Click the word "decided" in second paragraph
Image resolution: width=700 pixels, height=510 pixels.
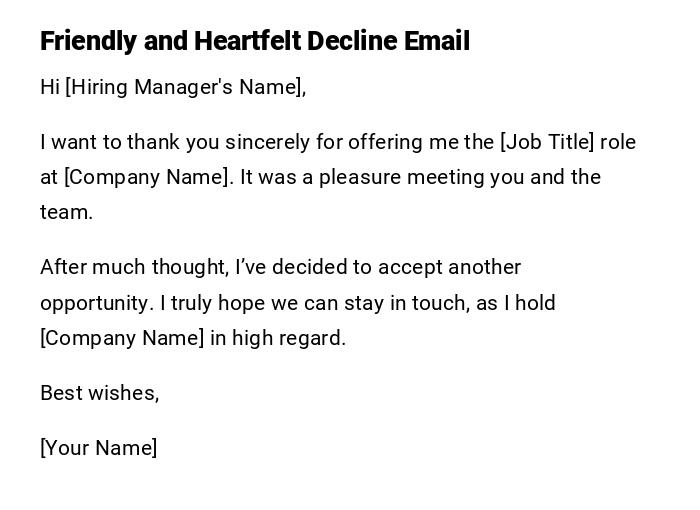pyautogui.click(x=315, y=267)
